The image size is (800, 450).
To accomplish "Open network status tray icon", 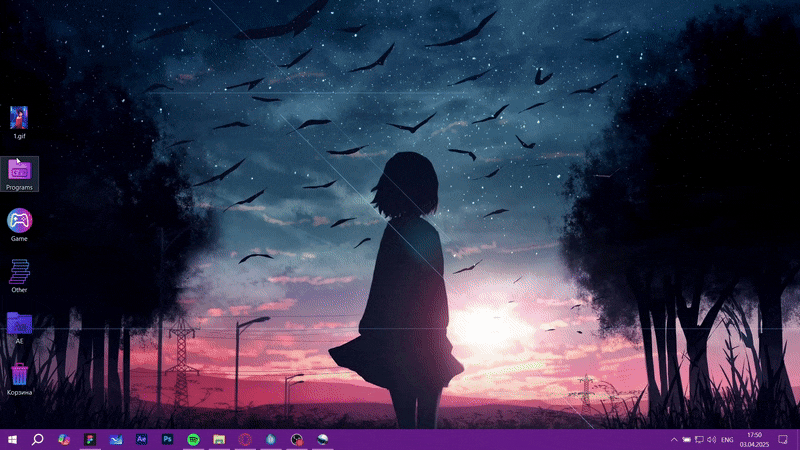I will (x=699, y=440).
